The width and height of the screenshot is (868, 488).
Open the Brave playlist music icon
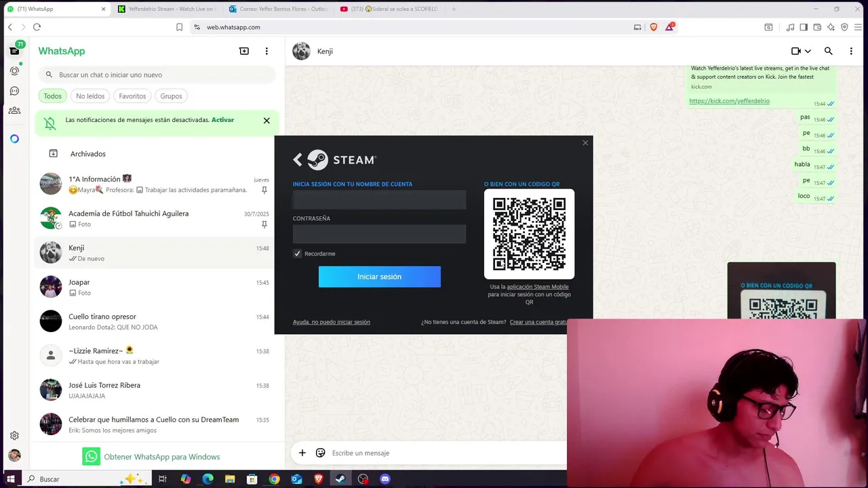coord(790,27)
